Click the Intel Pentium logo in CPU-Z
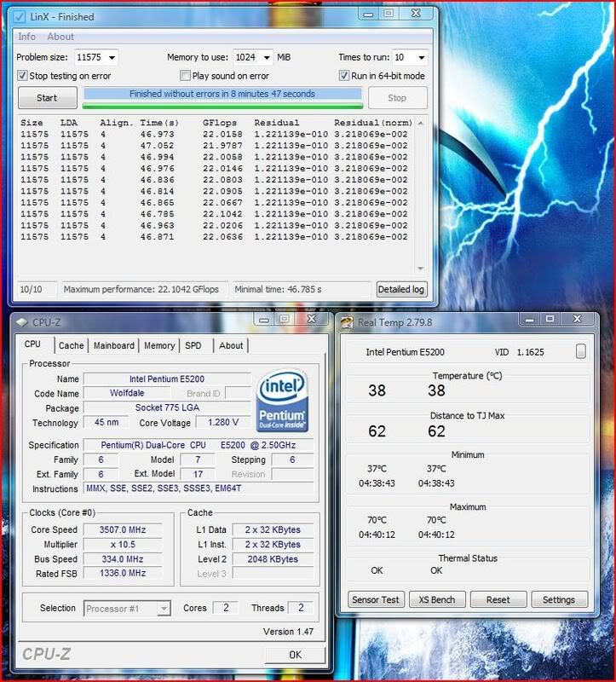The width and height of the screenshot is (616, 682). click(283, 400)
